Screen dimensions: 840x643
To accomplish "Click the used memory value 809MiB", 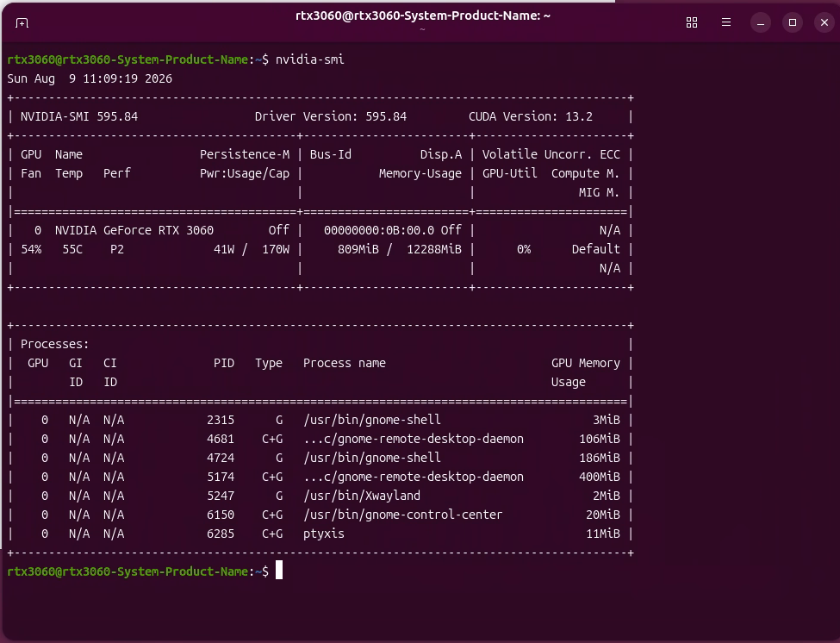I will point(358,250).
